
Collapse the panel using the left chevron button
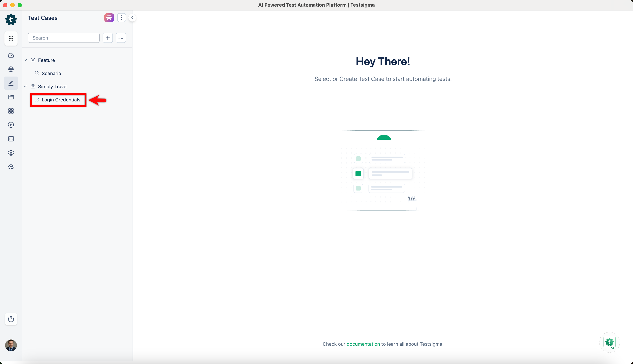pos(132,18)
